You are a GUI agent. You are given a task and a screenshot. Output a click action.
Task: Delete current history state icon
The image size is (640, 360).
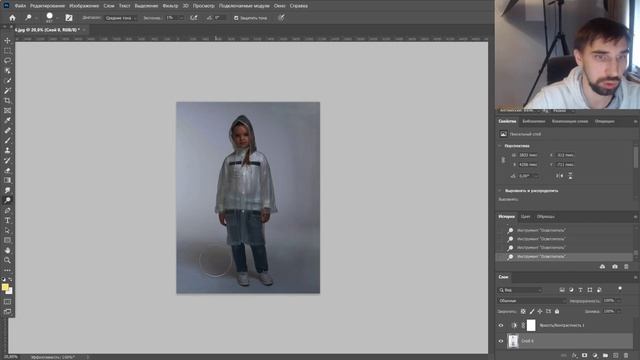626,267
